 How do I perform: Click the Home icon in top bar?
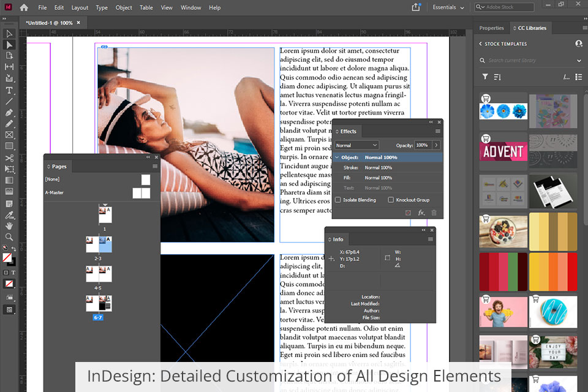(x=24, y=7)
